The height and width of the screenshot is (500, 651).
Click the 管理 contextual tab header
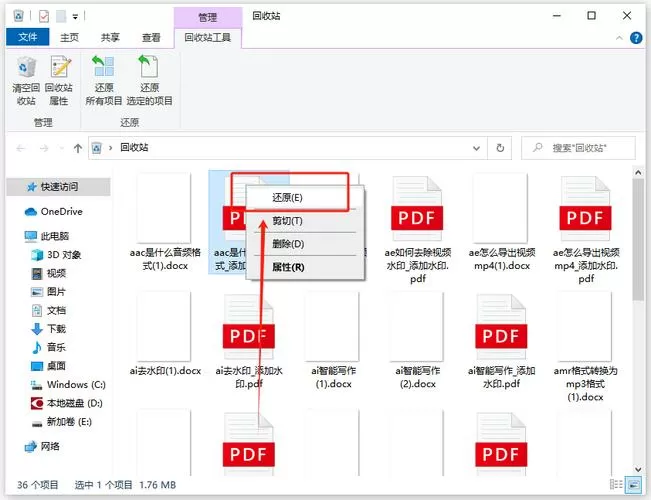click(x=208, y=17)
